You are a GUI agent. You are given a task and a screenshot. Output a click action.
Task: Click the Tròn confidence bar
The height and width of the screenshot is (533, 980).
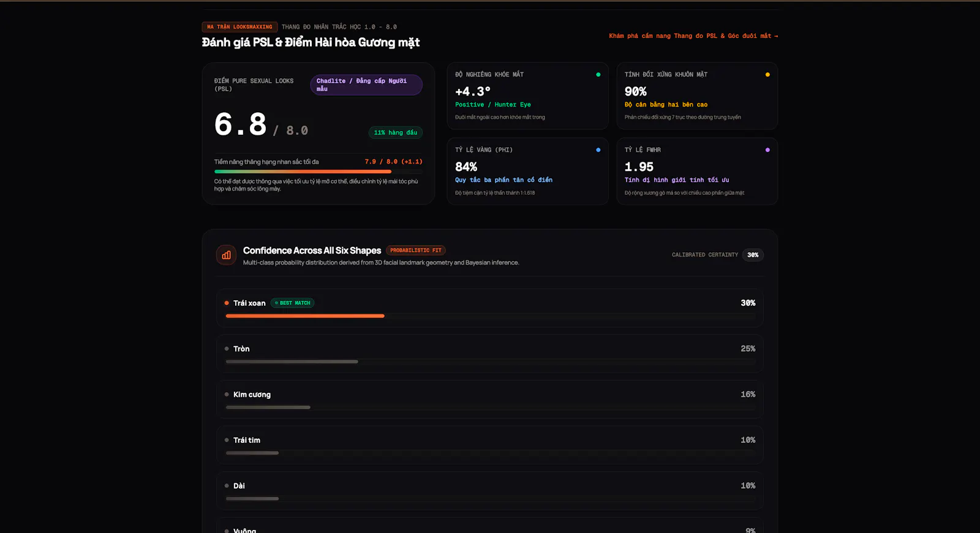(x=292, y=362)
